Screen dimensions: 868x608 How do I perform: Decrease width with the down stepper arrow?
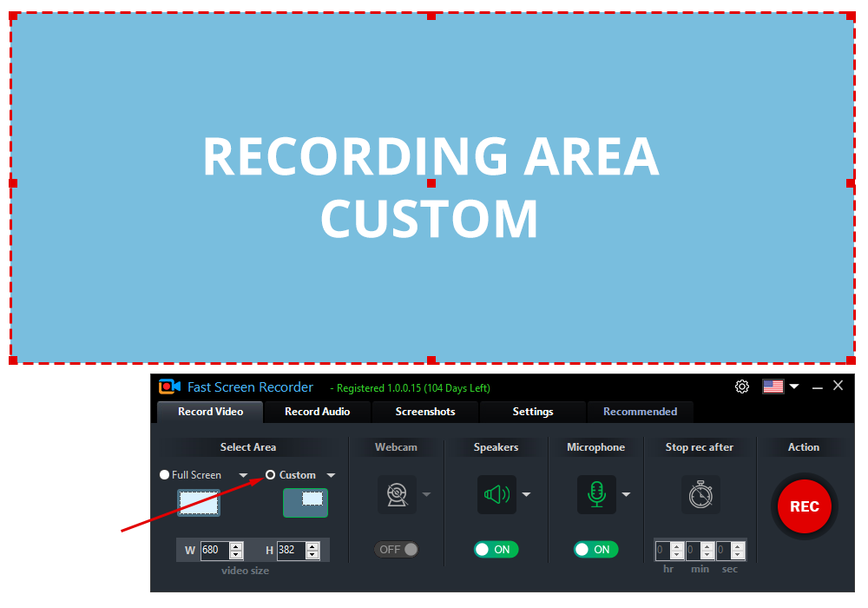(236, 554)
